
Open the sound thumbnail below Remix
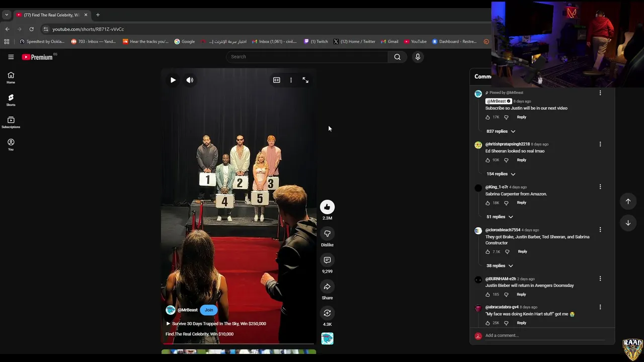[x=327, y=339]
